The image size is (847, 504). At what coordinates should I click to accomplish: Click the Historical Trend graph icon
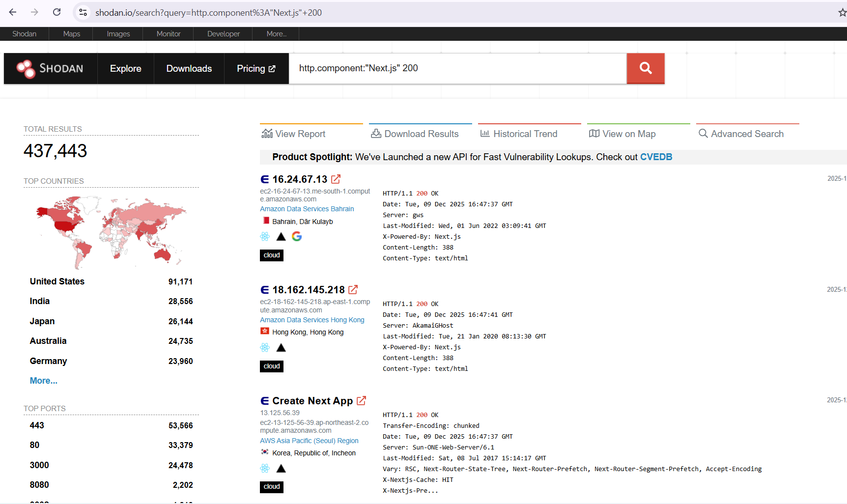click(485, 134)
